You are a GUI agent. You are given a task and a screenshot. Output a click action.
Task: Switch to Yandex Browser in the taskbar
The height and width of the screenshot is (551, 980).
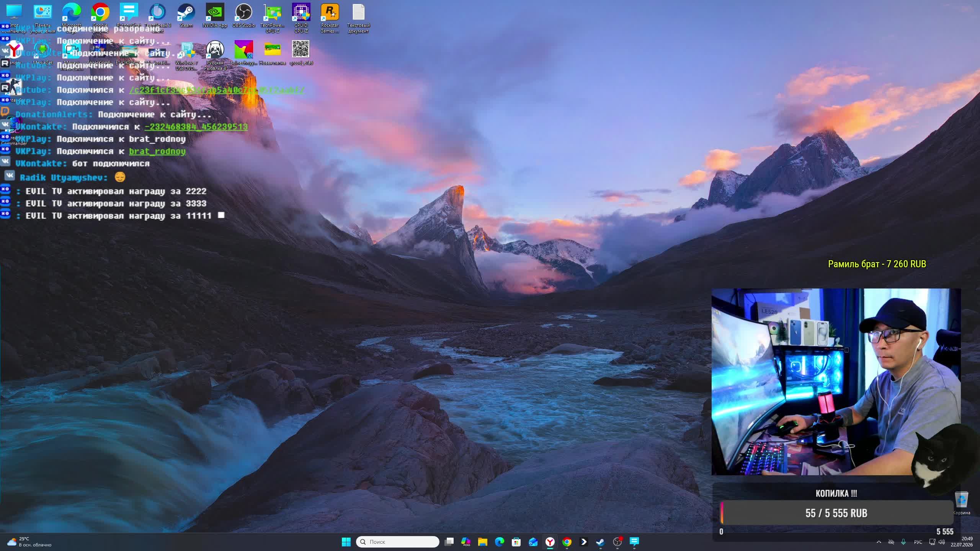[550, 542]
